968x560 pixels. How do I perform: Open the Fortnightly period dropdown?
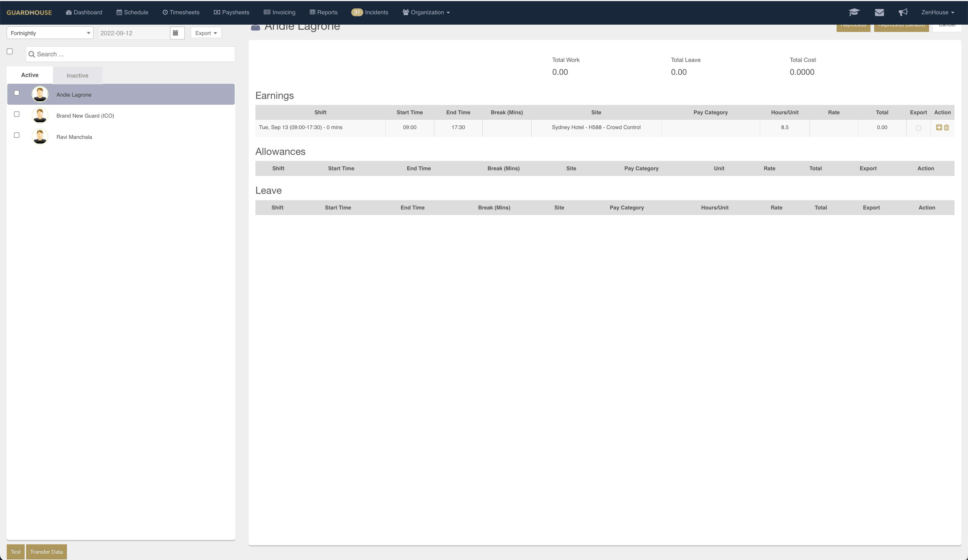click(50, 33)
